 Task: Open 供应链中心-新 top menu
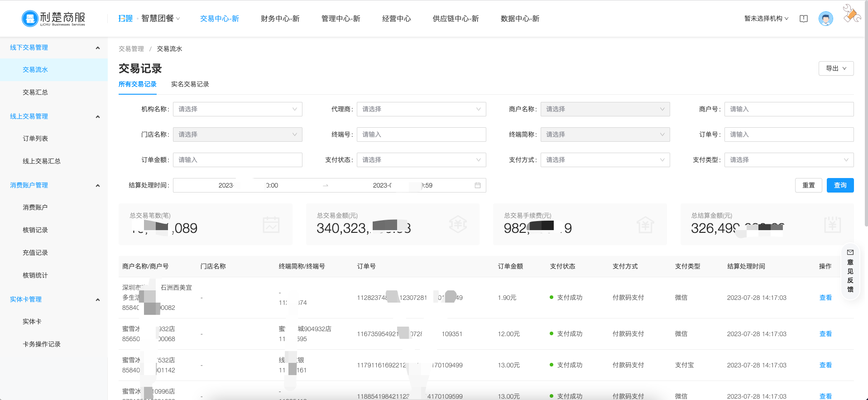point(456,19)
